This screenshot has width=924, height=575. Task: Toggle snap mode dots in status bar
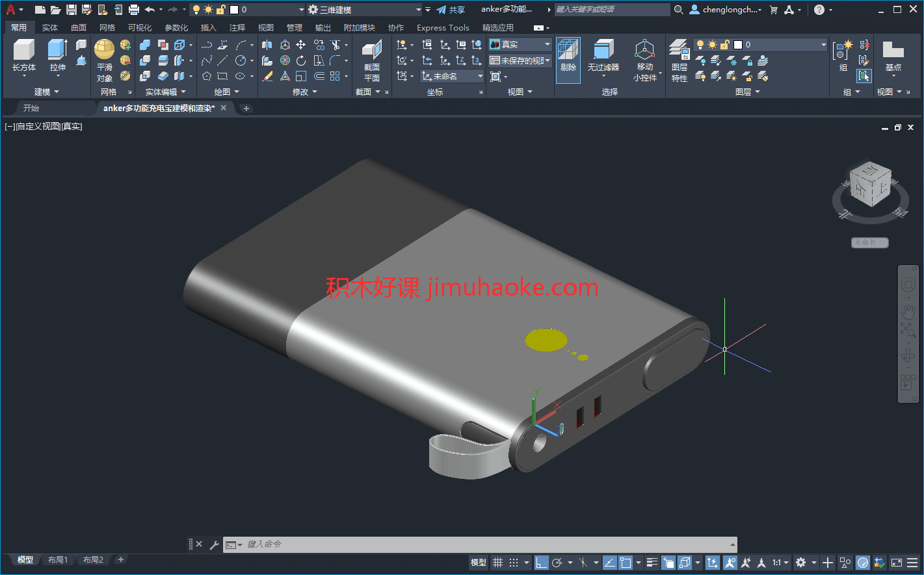tap(514, 563)
